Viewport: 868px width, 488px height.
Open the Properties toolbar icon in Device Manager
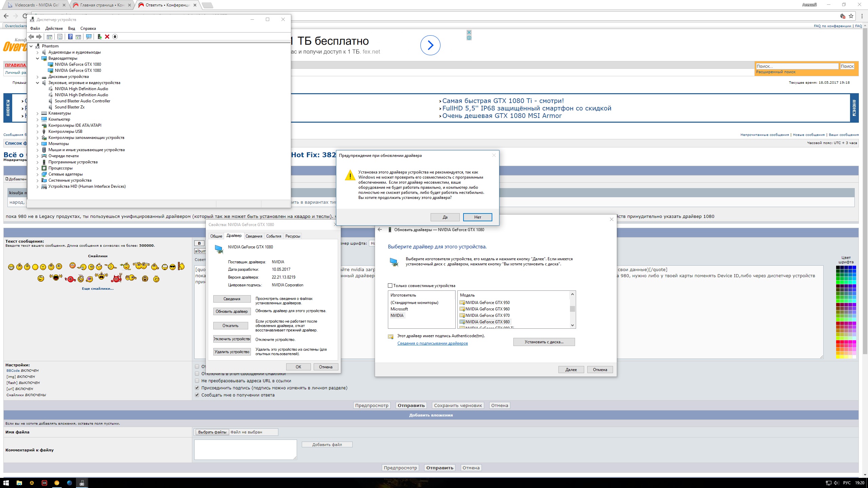pyautogui.click(x=60, y=37)
